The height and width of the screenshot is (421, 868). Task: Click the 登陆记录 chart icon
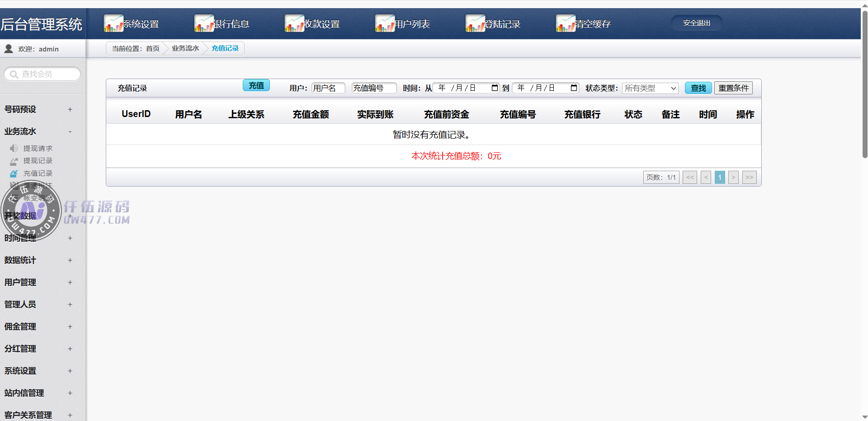475,23
